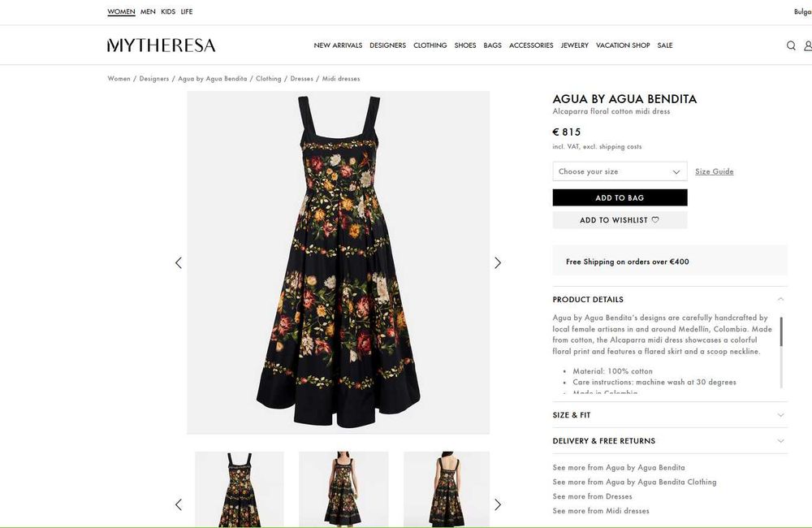Add the dress to wishlist

point(620,220)
